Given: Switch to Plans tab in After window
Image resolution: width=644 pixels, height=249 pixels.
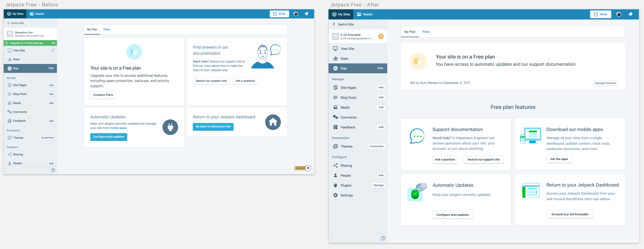Looking at the screenshot, I should (426, 32).
